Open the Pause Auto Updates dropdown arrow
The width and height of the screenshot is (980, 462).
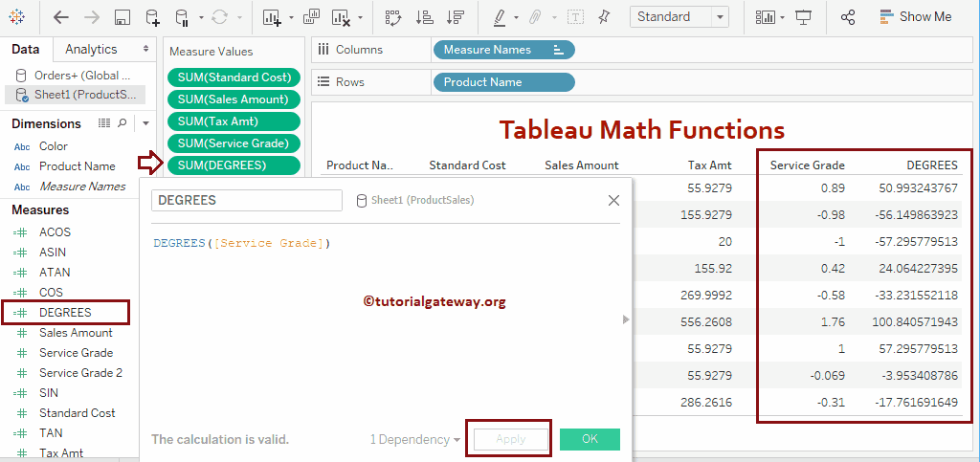[201, 17]
